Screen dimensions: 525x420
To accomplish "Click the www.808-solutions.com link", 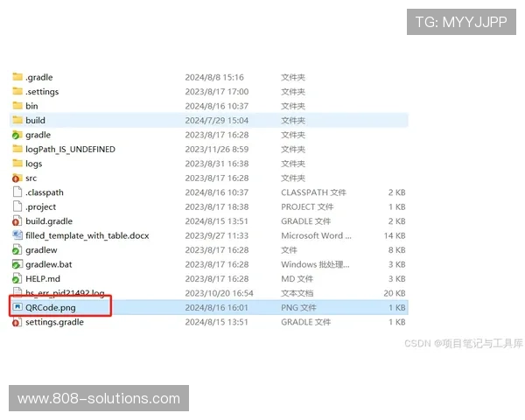I will pos(98,398).
